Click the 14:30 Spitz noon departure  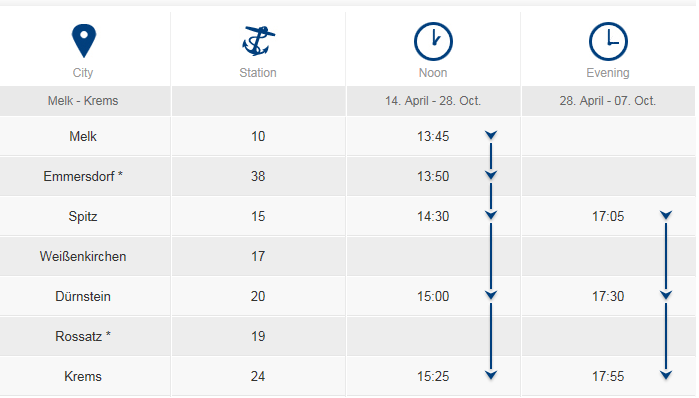pos(433,216)
